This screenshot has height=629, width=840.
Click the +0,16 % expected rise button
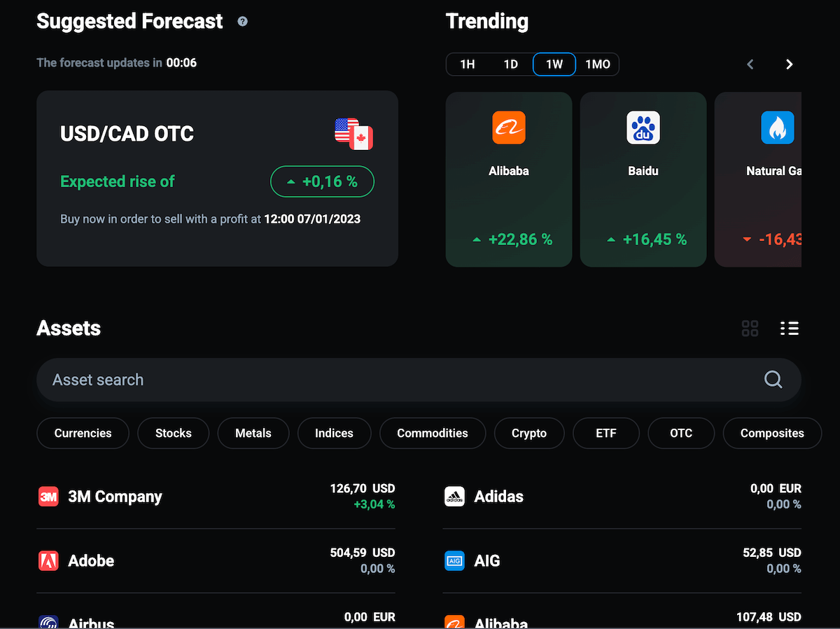point(323,181)
